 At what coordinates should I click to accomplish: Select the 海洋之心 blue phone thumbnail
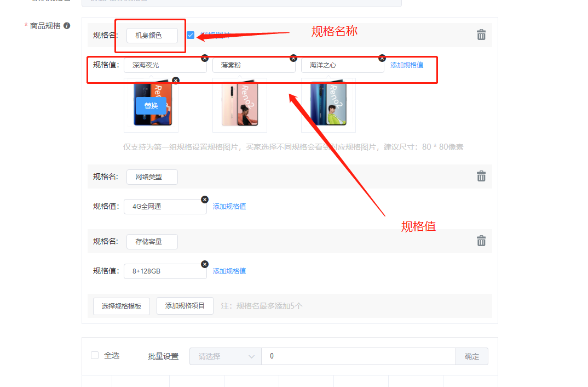coord(328,105)
